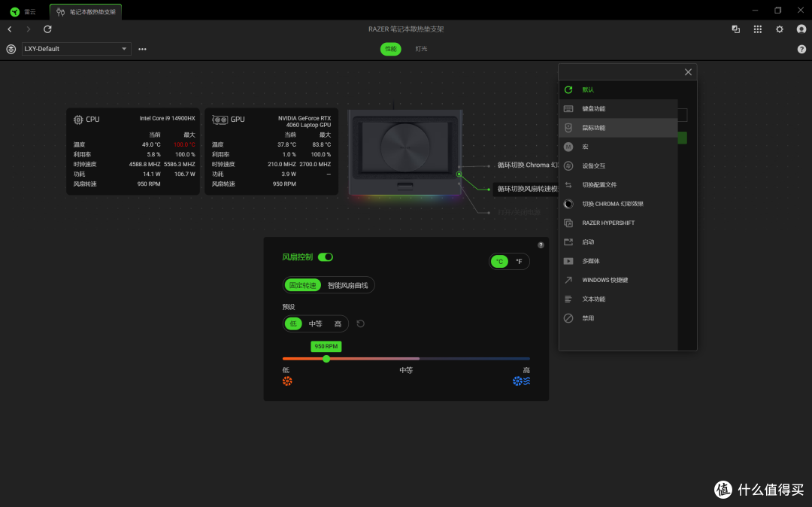Toggle the 风扇控制 switch off
Screen dimensions: 812x507
click(x=326, y=257)
